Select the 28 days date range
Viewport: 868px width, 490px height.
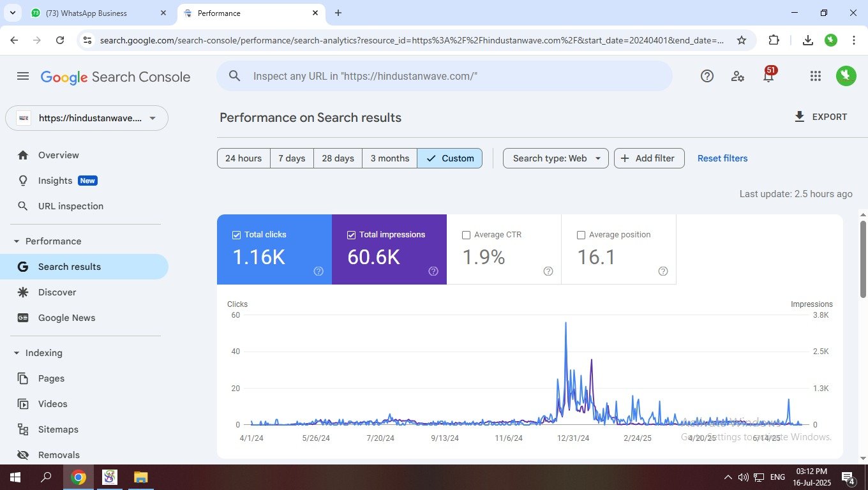pyautogui.click(x=338, y=158)
